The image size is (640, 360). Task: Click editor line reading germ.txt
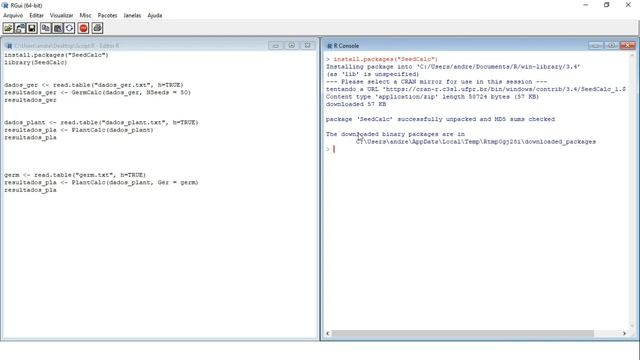pyautogui.click(x=75, y=175)
